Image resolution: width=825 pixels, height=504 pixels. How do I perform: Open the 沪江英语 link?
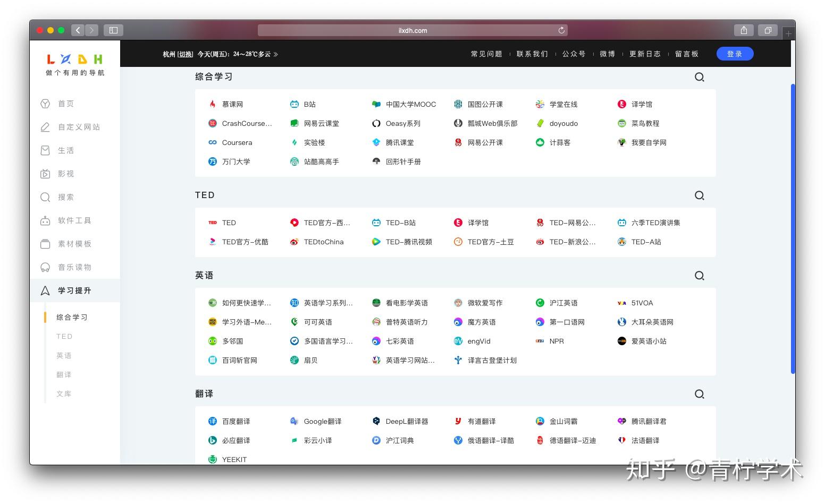point(563,303)
